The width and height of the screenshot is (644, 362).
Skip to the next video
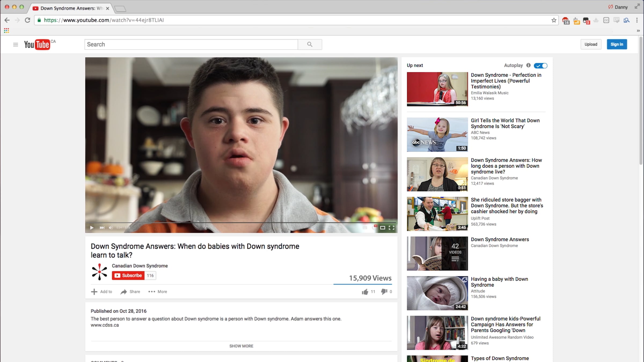(102, 228)
